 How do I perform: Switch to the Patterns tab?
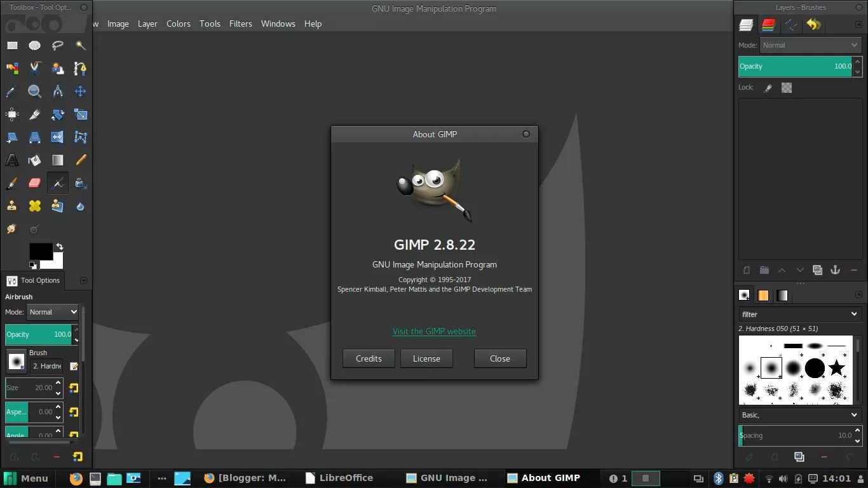[x=763, y=295]
